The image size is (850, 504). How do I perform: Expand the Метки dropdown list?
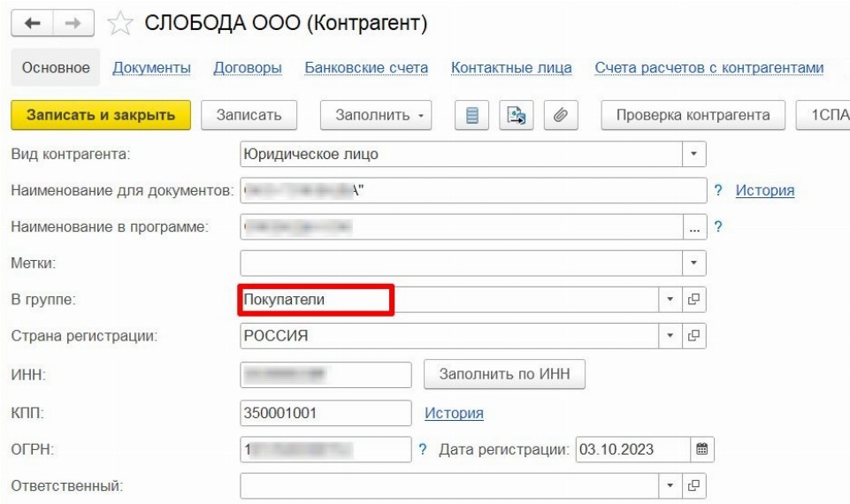(x=693, y=263)
